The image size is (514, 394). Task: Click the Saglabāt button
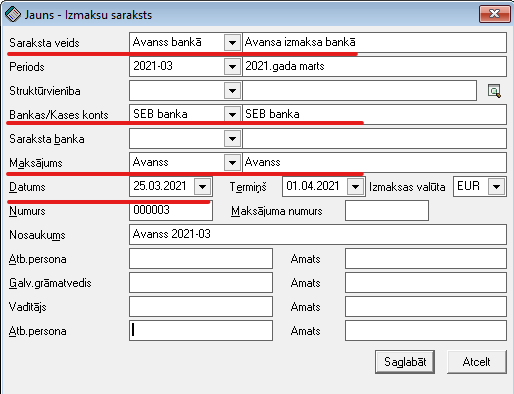pyautogui.click(x=405, y=362)
